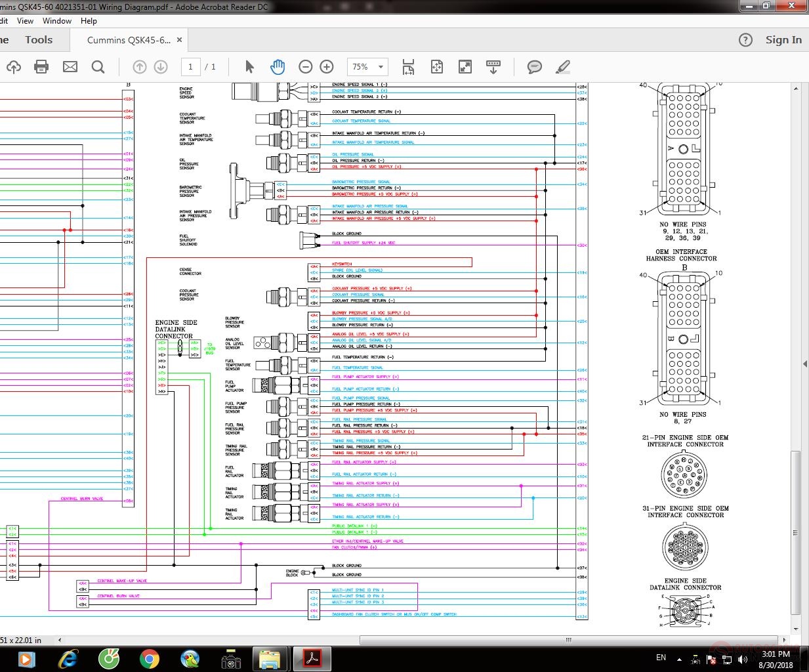Viewport: 809px width, 672px height.
Task: Open Internet Explorer from taskbar
Action: [68, 659]
